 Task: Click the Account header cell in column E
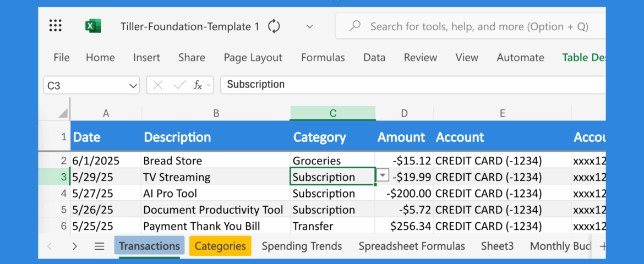point(503,137)
